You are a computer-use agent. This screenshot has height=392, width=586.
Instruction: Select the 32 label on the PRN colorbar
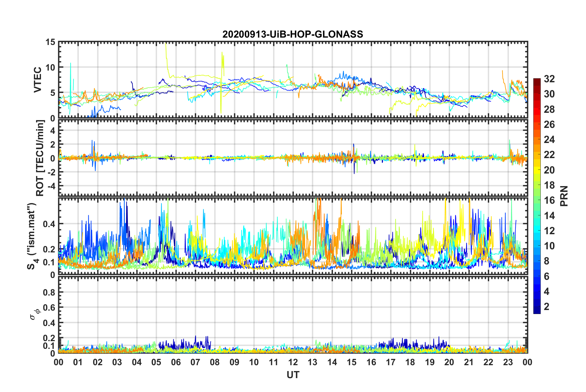(x=549, y=79)
